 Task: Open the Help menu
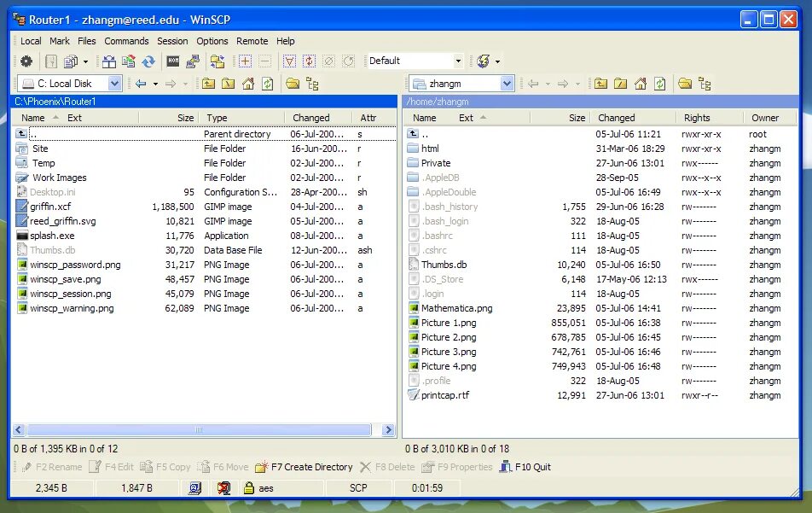(286, 41)
